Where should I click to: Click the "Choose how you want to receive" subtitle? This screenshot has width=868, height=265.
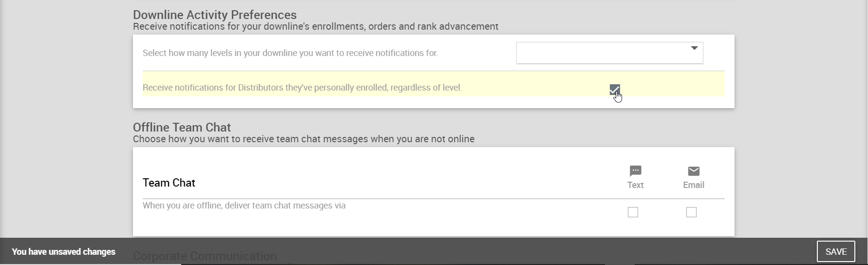click(x=303, y=139)
